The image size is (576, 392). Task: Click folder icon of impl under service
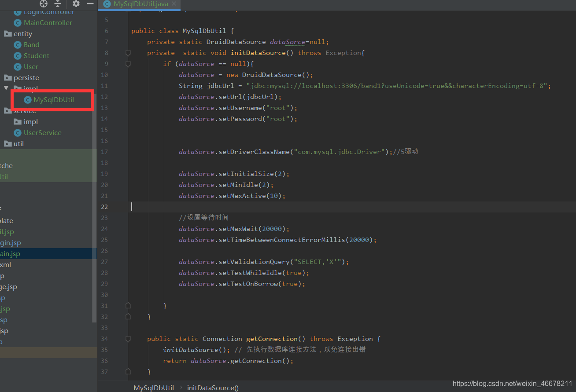tap(18, 121)
